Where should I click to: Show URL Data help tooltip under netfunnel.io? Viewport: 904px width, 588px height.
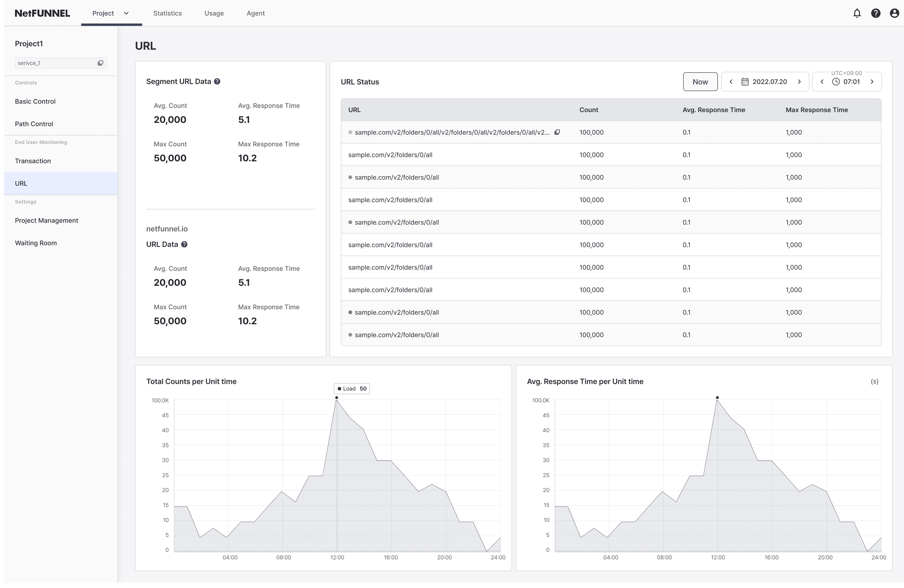[184, 244]
